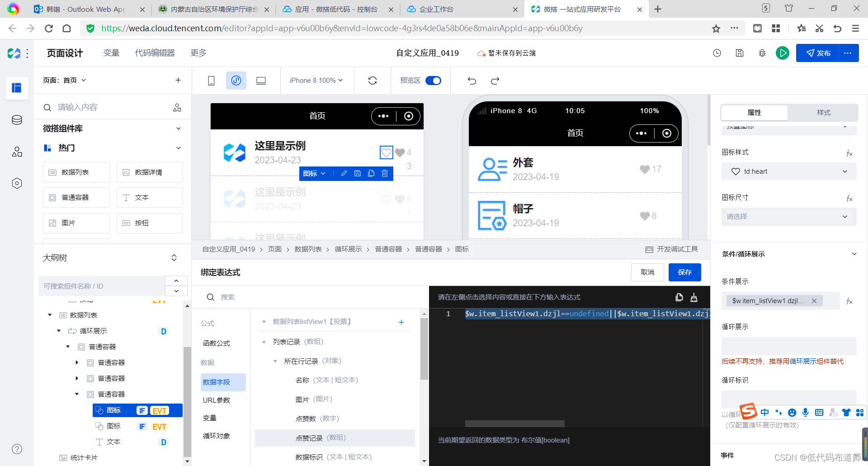
Task: Open the developer debug tools
Action: coord(671,249)
